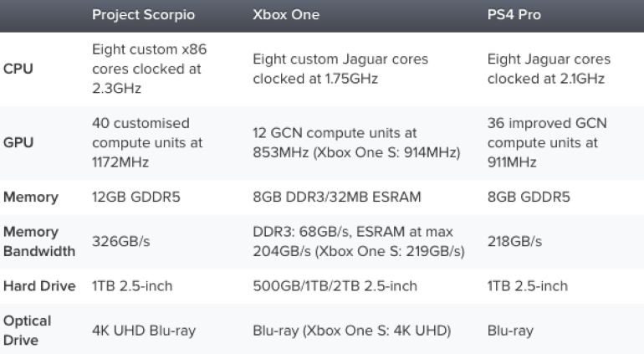Select the Xbox One column header
The image size is (644, 354).
tap(287, 16)
